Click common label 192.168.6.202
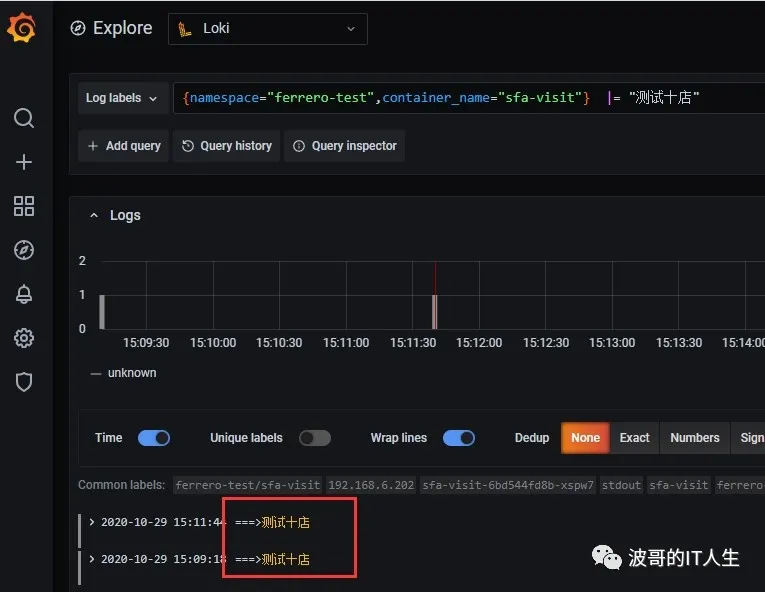Screen dimensions: 765x592 (371, 485)
